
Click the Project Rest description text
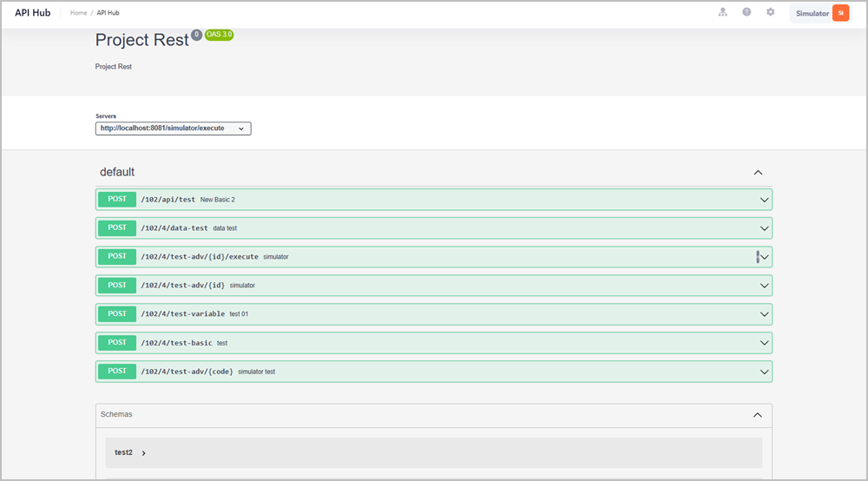point(113,67)
